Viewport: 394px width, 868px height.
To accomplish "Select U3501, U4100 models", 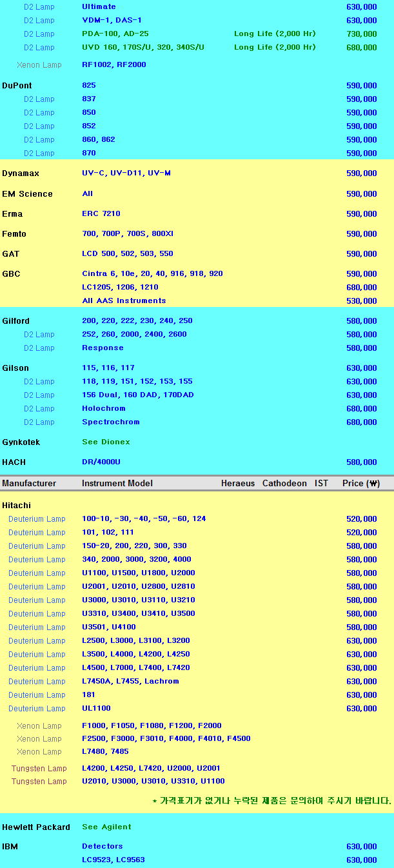I will pos(109,627).
